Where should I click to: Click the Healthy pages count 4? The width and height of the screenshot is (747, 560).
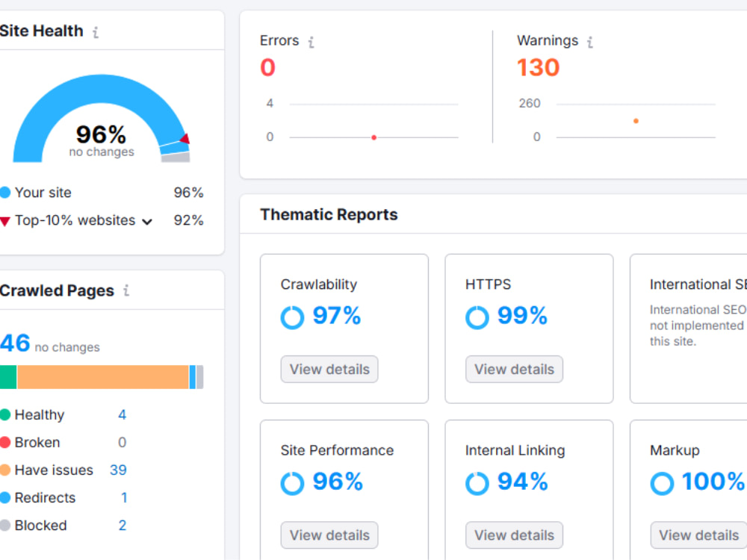(x=122, y=414)
